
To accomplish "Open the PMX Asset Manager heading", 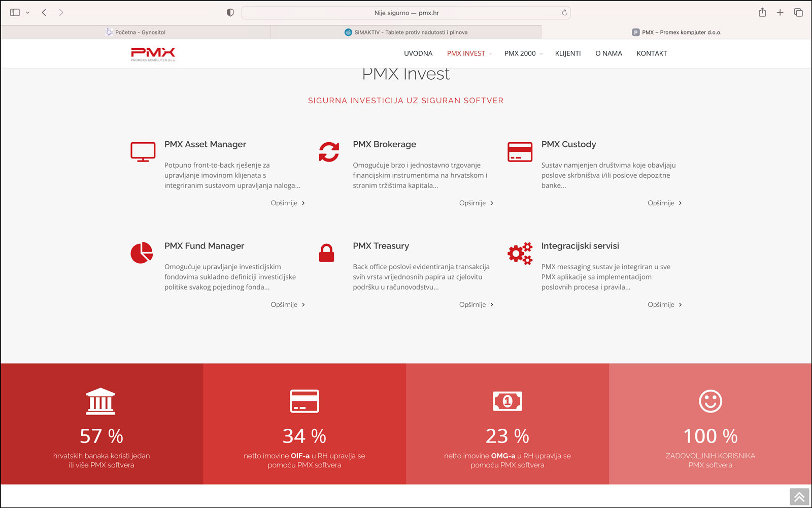I will tap(205, 144).
